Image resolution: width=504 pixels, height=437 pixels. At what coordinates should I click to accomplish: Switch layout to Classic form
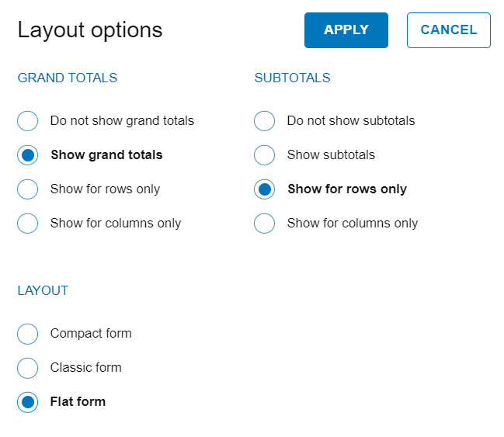click(27, 368)
